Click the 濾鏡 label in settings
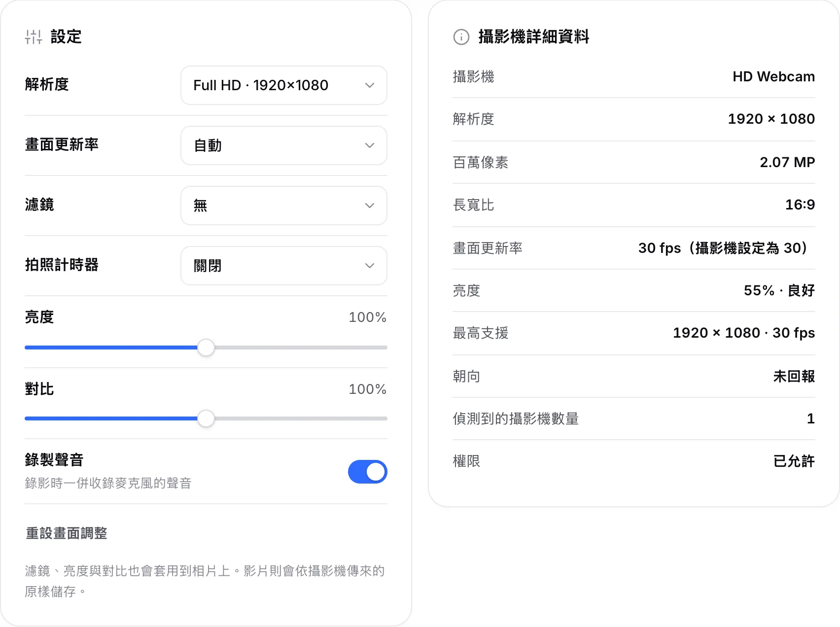 (x=39, y=205)
